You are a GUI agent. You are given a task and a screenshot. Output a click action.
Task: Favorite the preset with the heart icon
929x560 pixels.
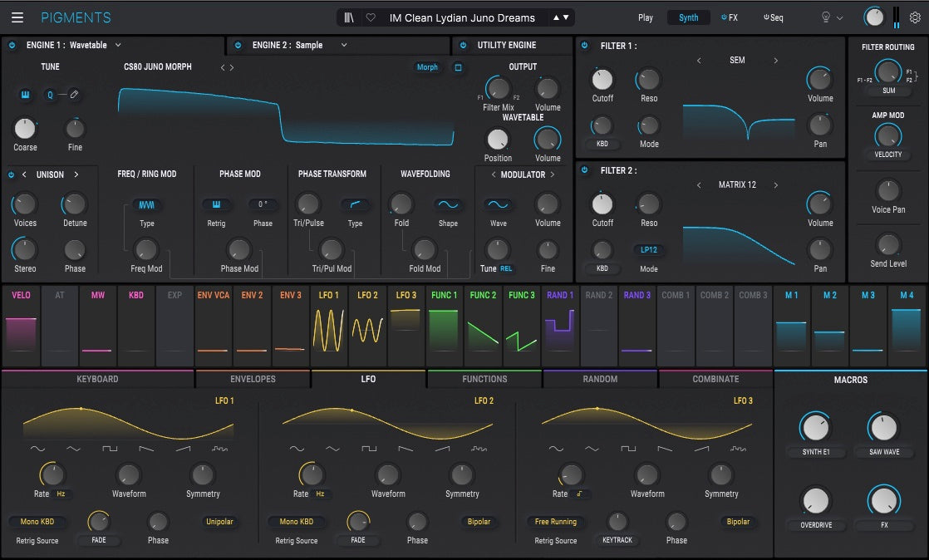pos(371,17)
